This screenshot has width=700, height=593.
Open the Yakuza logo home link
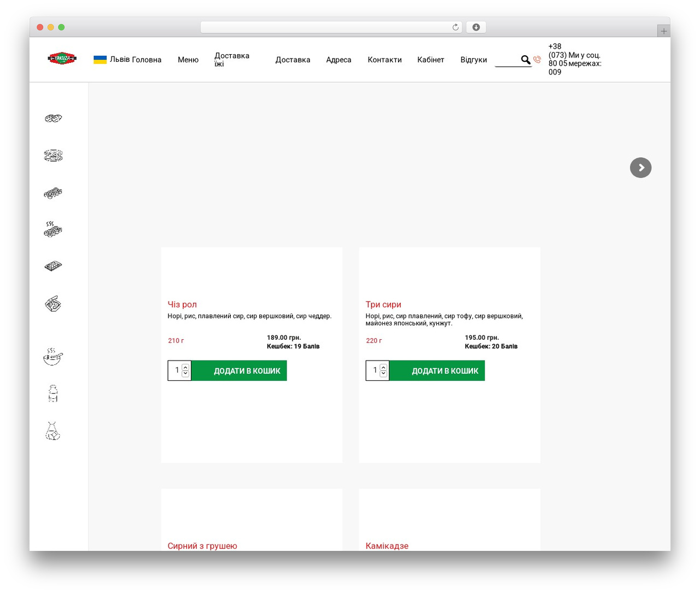coord(62,58)
